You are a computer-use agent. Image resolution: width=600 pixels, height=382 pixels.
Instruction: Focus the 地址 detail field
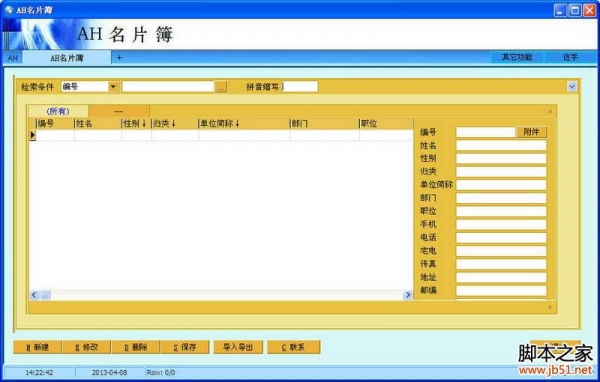[501, 278]
